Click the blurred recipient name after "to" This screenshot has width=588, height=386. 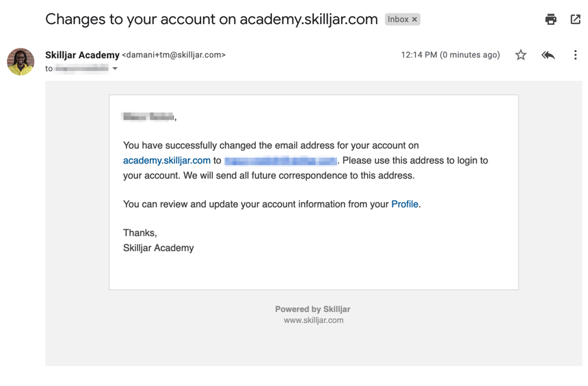click(82, 68)
